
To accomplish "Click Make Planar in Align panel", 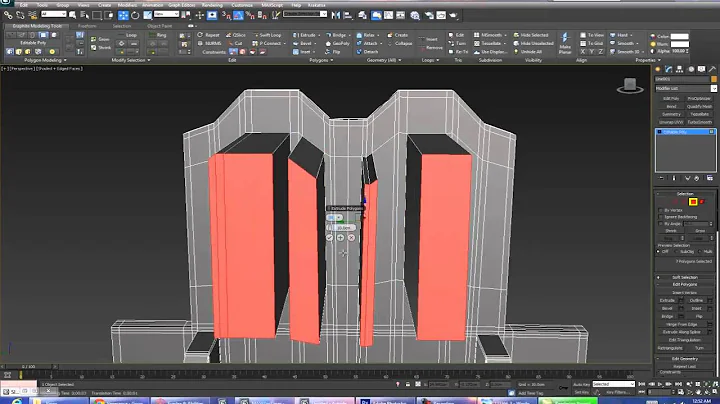I will point(565,43).
